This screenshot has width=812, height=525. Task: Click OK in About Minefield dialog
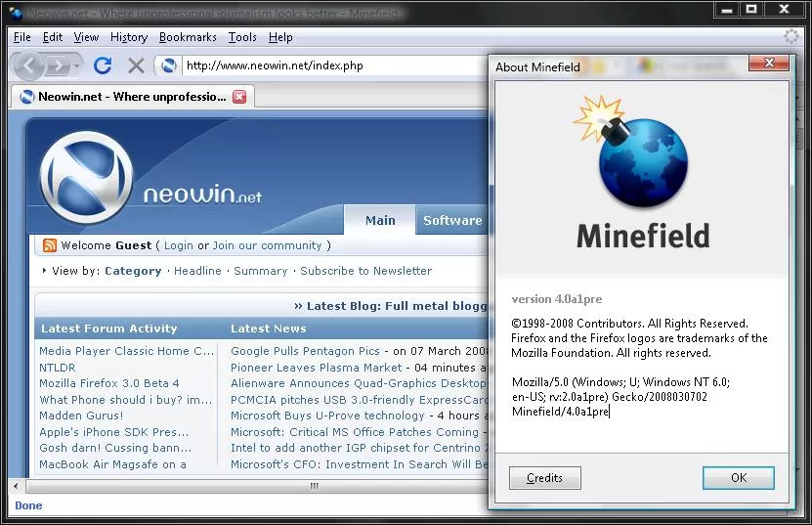tap(739, 478)
